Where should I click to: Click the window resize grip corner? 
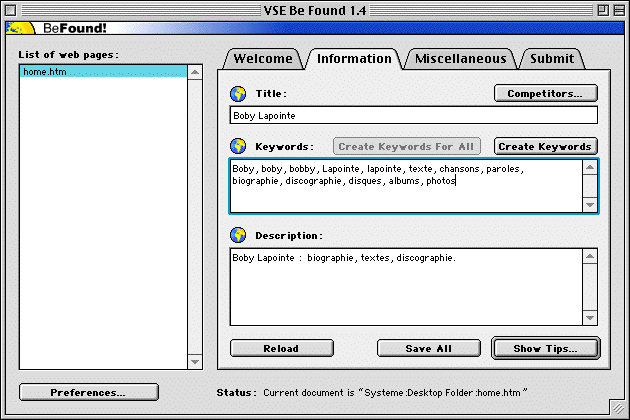(x=618, y=408)
